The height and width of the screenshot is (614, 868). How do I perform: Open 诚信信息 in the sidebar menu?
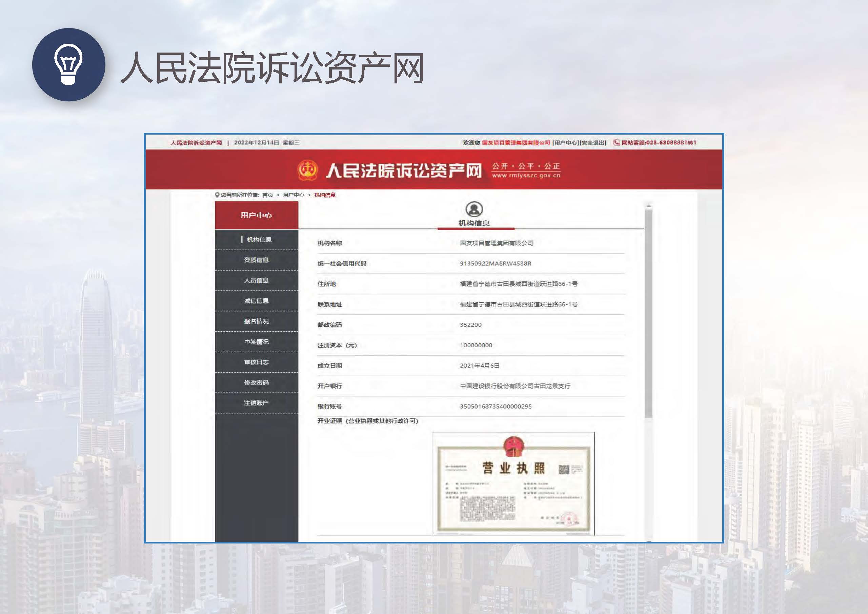point(257,301)
